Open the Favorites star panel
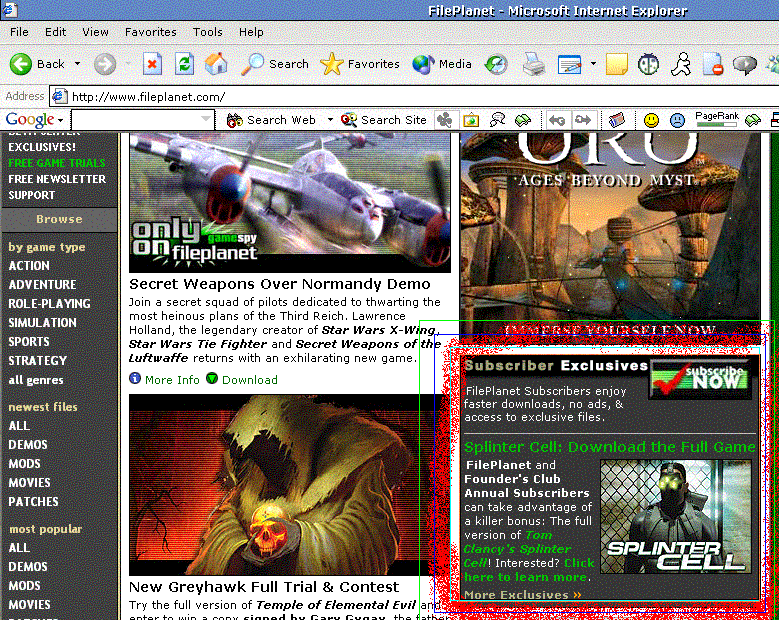 point(360,64)
